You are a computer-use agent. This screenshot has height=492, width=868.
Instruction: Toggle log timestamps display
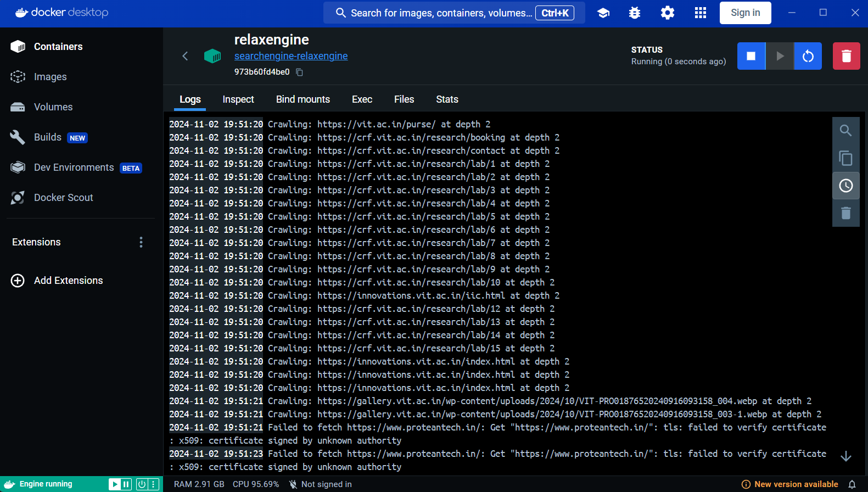[x=846, y=186]
